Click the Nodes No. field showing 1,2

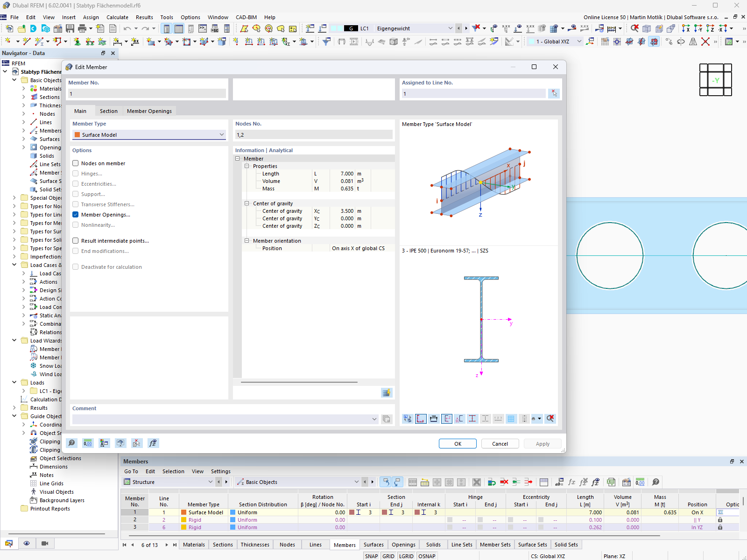pos(314,135)
